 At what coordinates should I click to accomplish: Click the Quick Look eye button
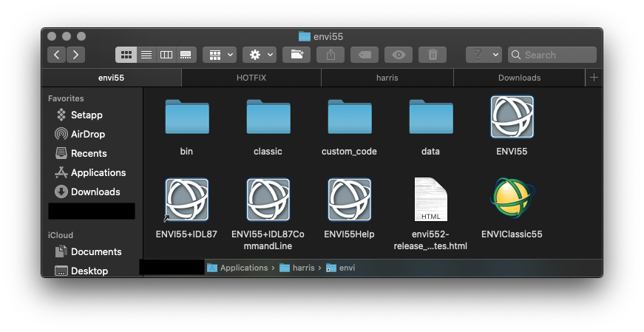399,55
